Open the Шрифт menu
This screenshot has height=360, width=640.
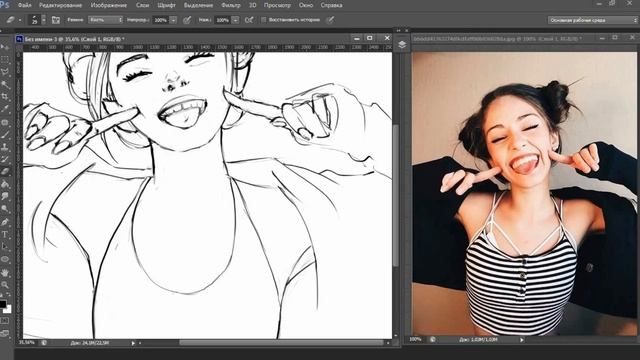coord(167,5)
